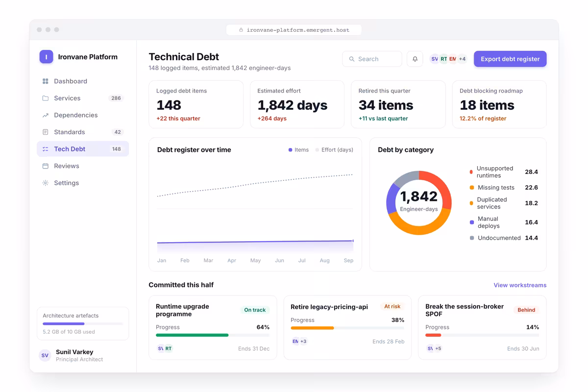Click the Unsupported runtimes red legend dot

coord(471,172)
